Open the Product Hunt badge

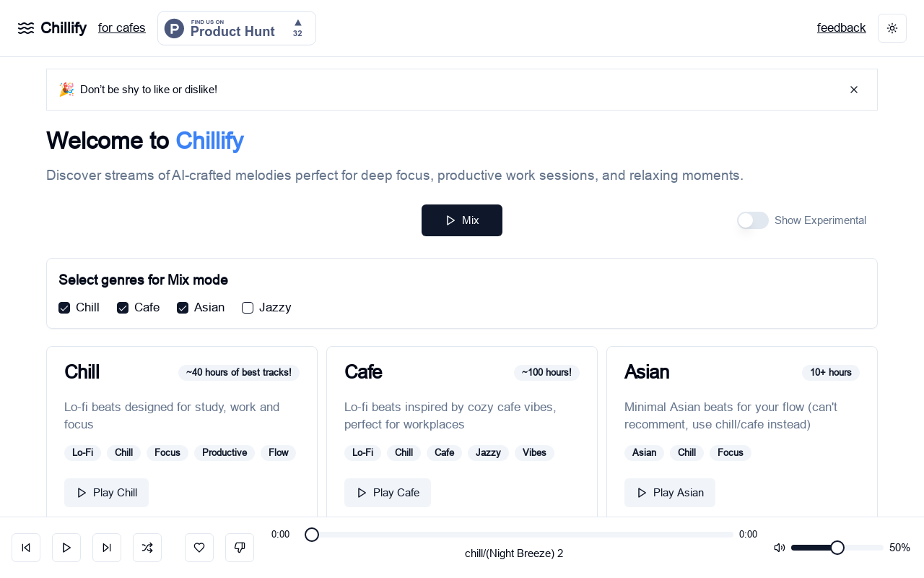[237, 28]
